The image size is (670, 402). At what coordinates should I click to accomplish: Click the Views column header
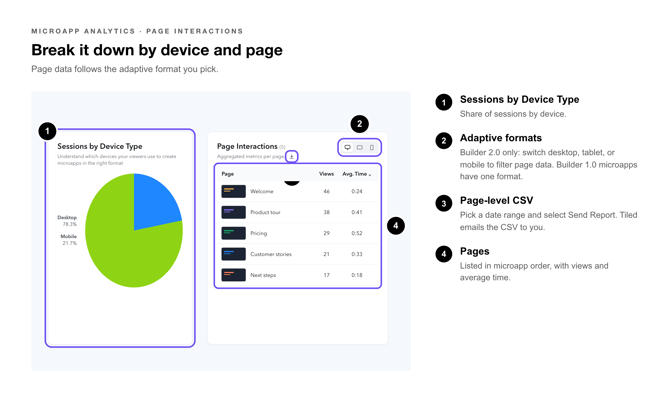pyautogui.click(x=326, y=174)
